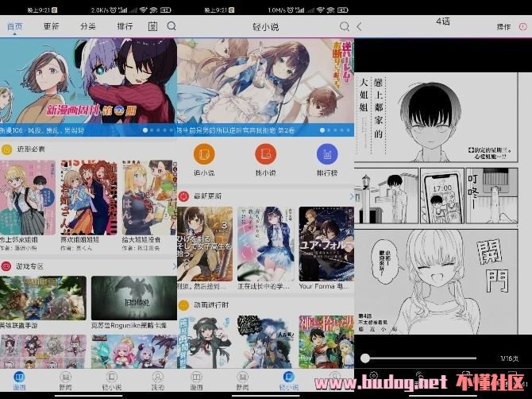Tap the 最新更新 section title
Image resolution: width=532 pixels, height=399 pixels.
coord(207,196)
